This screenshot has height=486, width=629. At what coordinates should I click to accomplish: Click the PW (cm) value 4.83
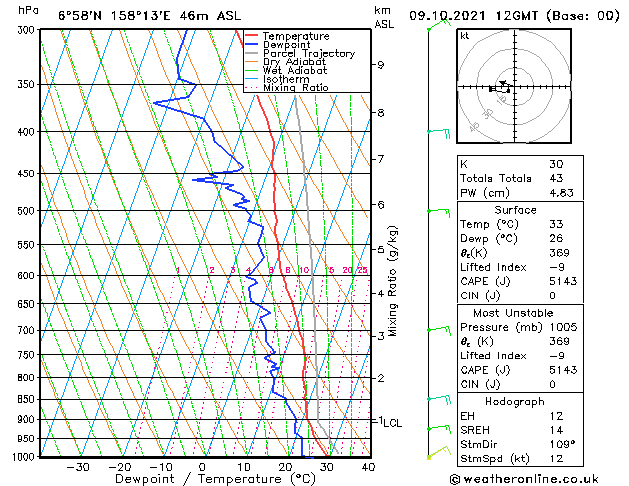[562, 193]
